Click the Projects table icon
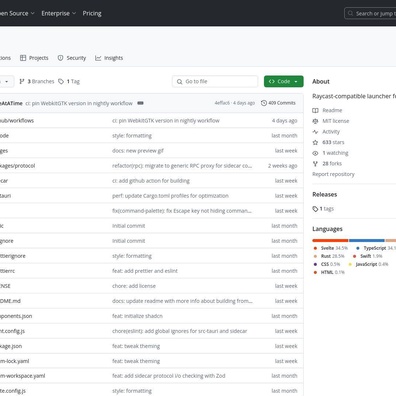 23,58
